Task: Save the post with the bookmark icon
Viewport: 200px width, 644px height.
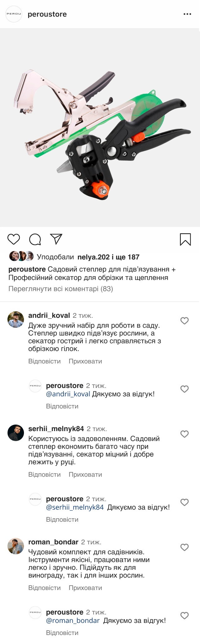Action: [x=185, y=240]
